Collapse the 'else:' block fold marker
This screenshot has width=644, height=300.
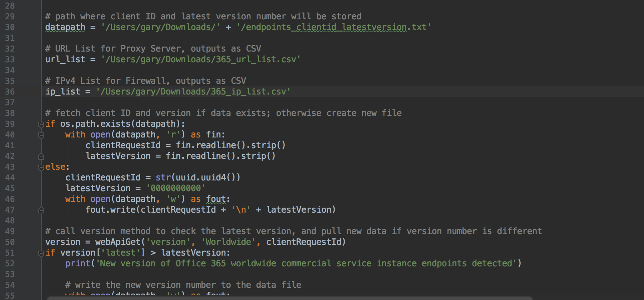click(x=41, y=167)
